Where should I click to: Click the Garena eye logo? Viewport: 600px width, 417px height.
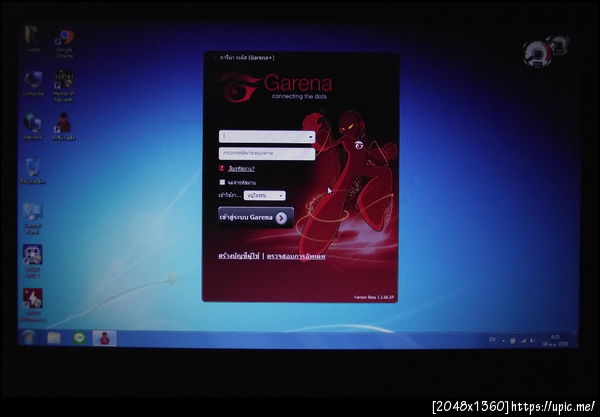(238, 88)
